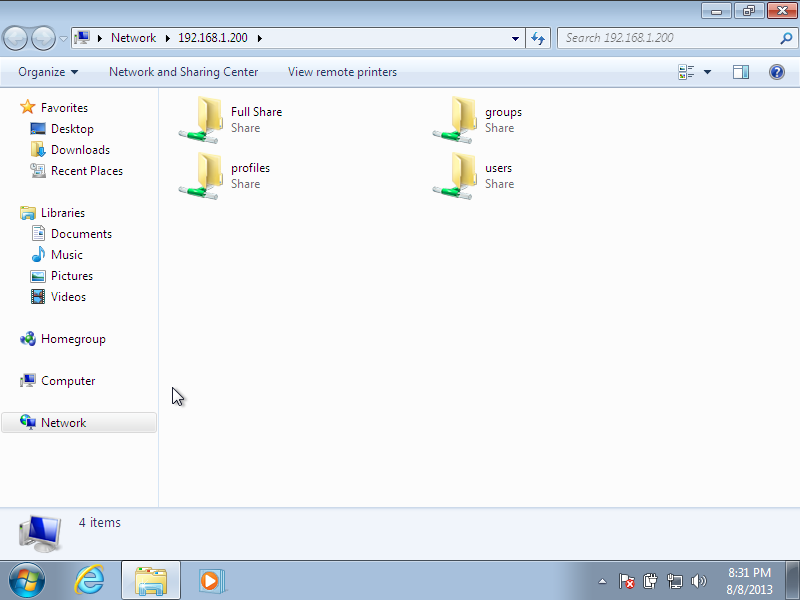The height and width of the screenshot is (600, 800).
Task: Open Explorer Help button
Action: click(777, 72)
